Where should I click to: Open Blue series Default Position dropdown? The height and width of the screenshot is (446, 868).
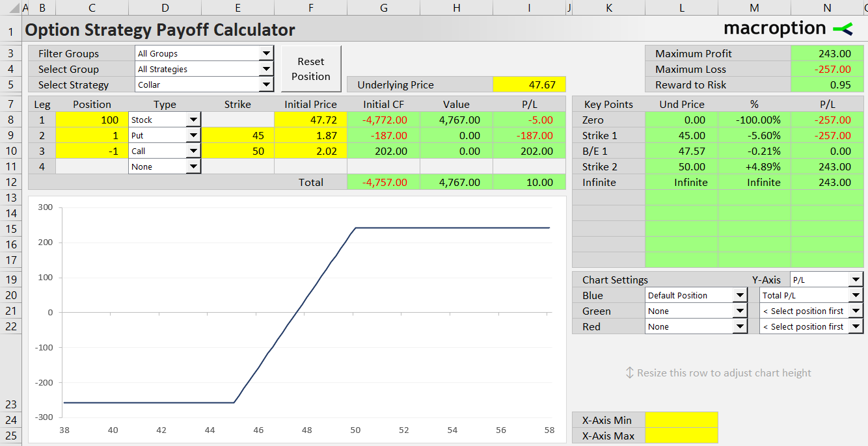tap(740, 295)
